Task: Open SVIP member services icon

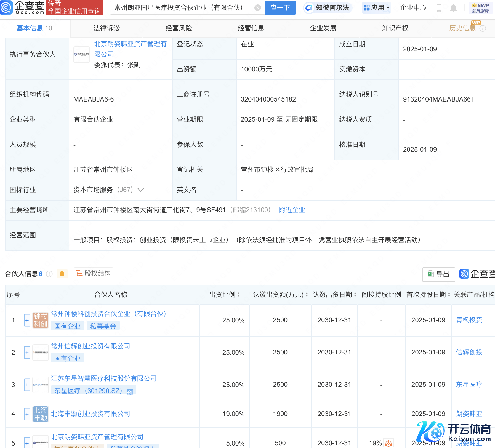Action: click(x=480, y=8)
